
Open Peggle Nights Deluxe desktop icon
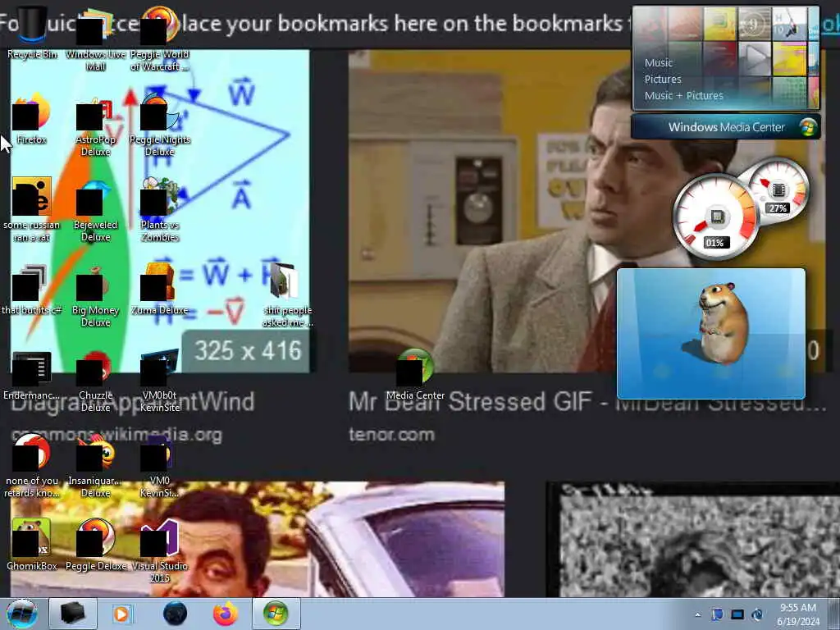pyautogui.click(x=160, y=125)
